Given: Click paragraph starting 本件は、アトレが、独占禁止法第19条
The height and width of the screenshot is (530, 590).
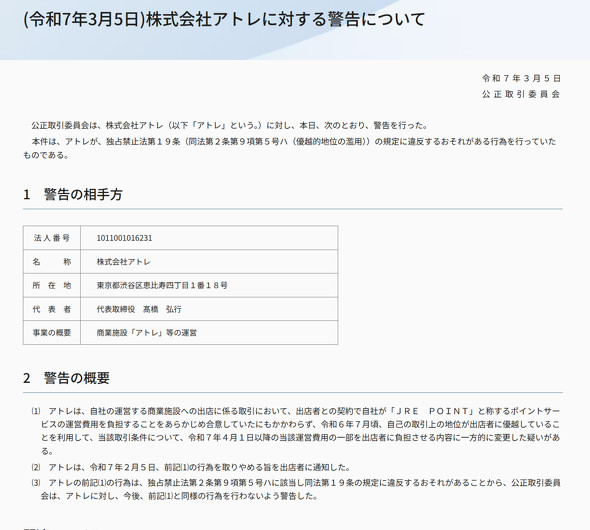Looking at the screenshot, I should tap(290, 148).
